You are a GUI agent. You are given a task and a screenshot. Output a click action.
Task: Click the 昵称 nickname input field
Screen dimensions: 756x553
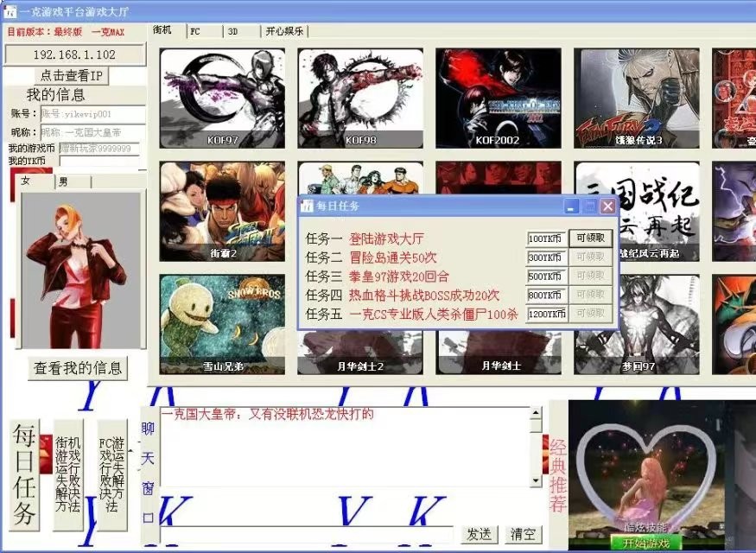[93, 132]
